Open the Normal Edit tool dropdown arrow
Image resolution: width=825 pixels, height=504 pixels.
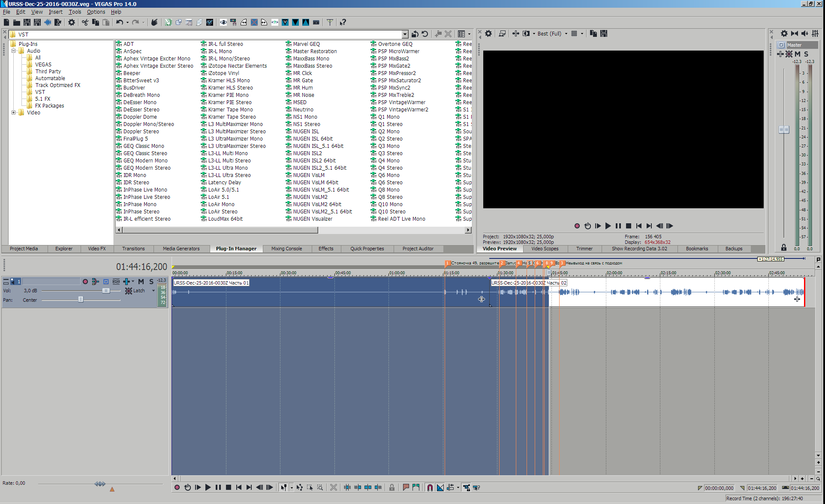[292, 487]
